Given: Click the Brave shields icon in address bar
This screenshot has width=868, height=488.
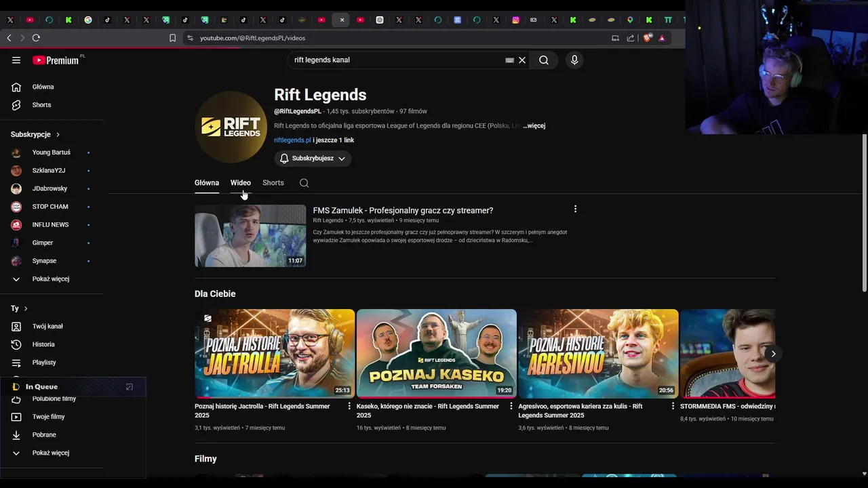Looking at the screenshot, I should [646, 38].
